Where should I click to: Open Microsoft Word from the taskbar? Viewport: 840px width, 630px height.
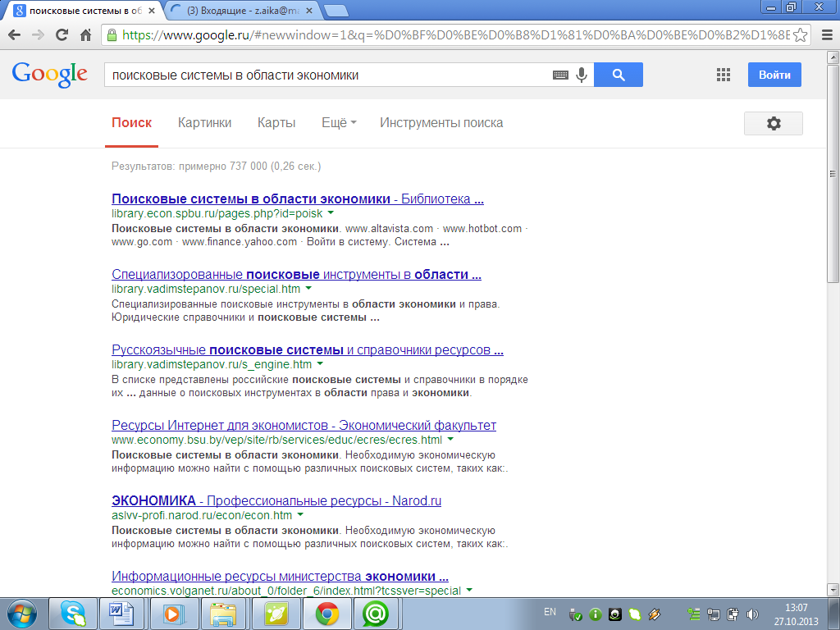coord(121,614)
